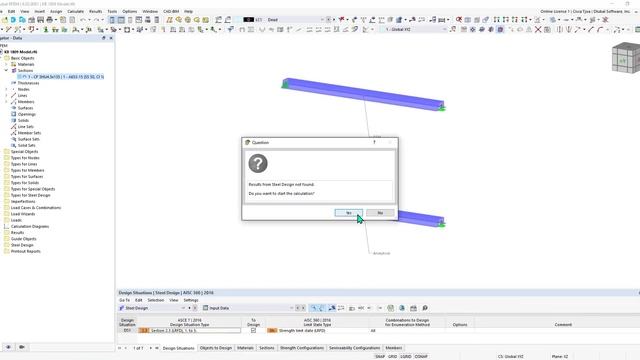
Task: Expand the Materials tree node
Action: tap(6, 64)
